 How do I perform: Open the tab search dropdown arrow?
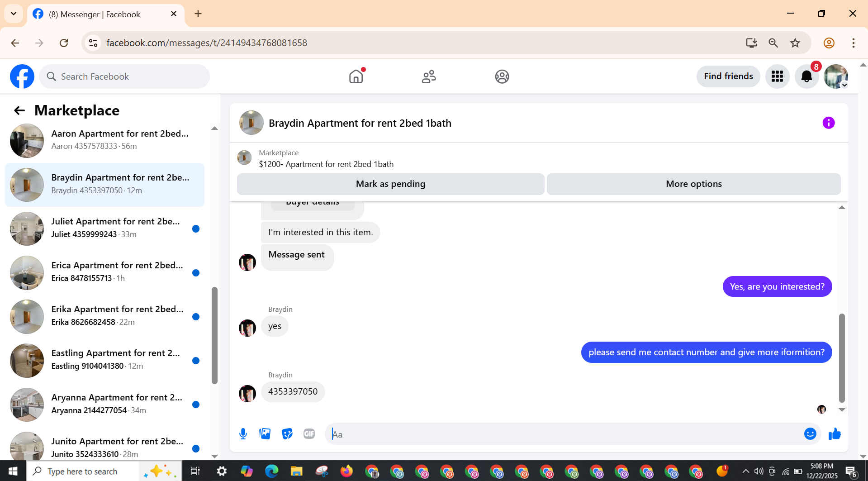point(14,14)
